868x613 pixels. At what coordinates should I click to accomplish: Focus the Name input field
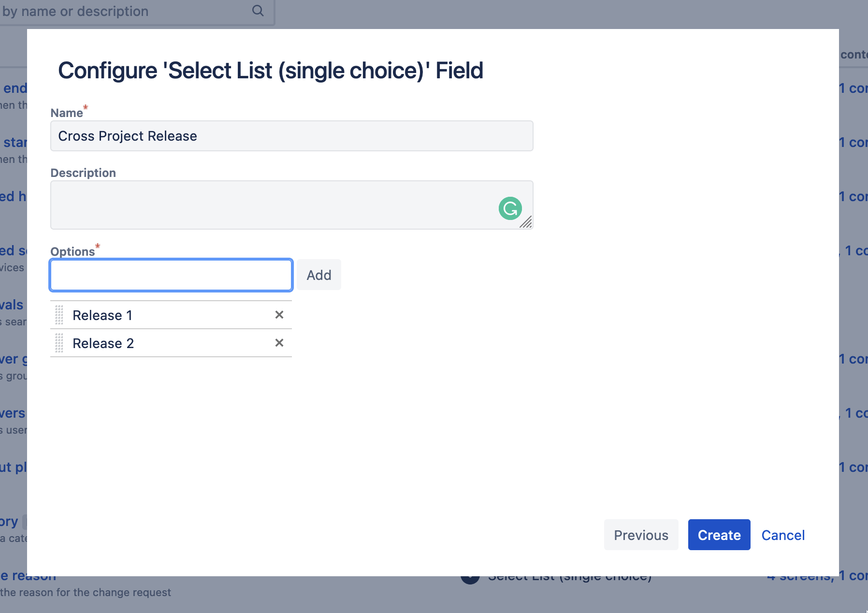[x=292, y=136]
